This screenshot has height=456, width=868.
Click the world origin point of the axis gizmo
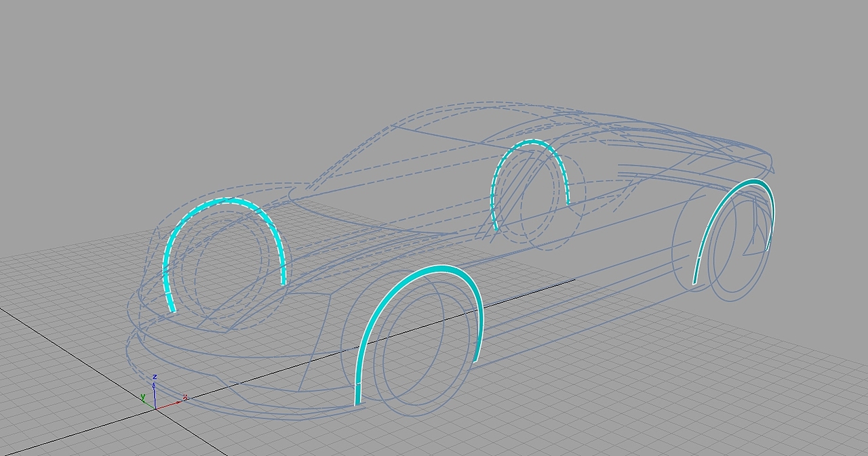(x=156, y=409)
